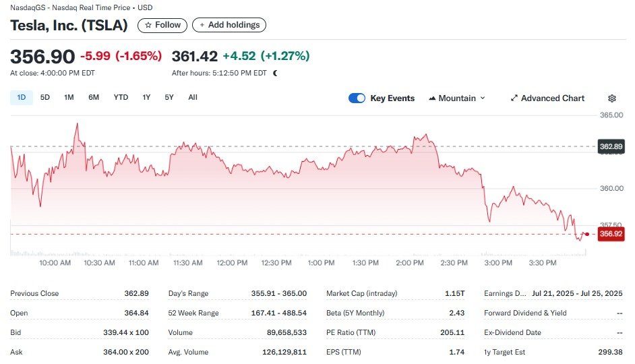
Task: Click the after-hours moon icon
Action: [x=275, y=73]
